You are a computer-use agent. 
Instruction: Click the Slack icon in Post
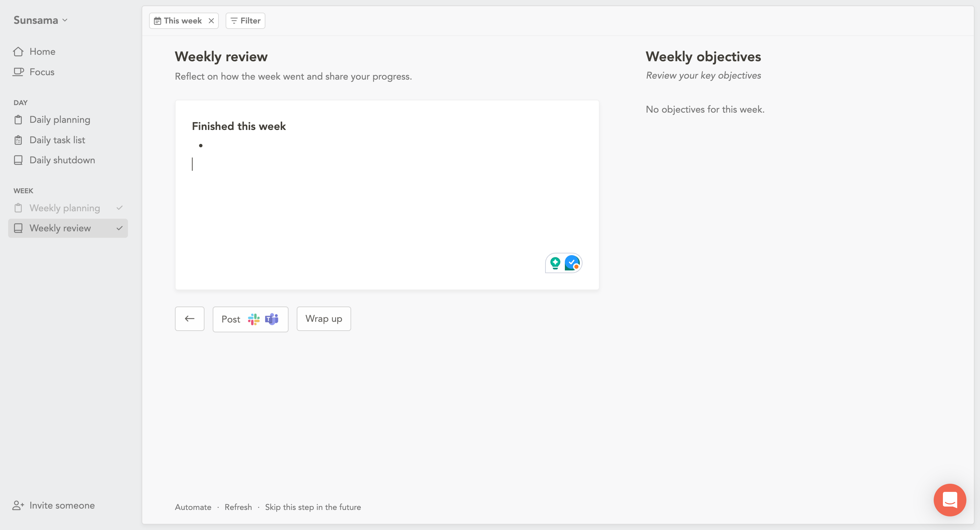(254, 319)
